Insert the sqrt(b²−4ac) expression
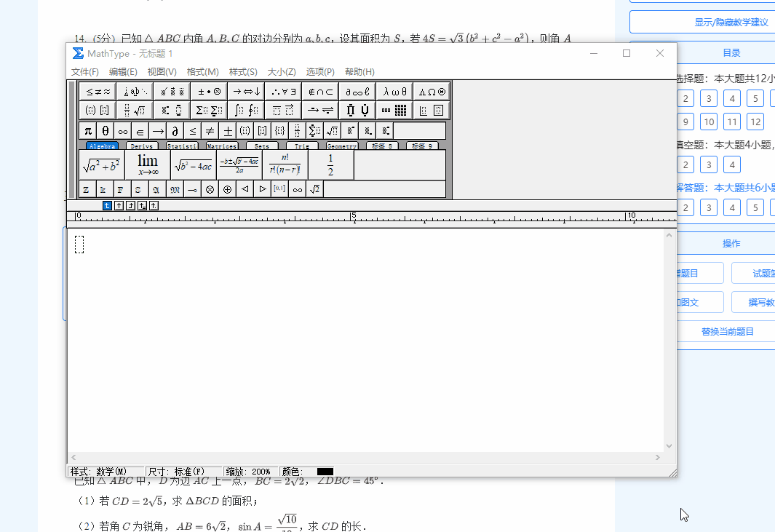The height and width of the screenshot is (532, 775). pos(194,165)
